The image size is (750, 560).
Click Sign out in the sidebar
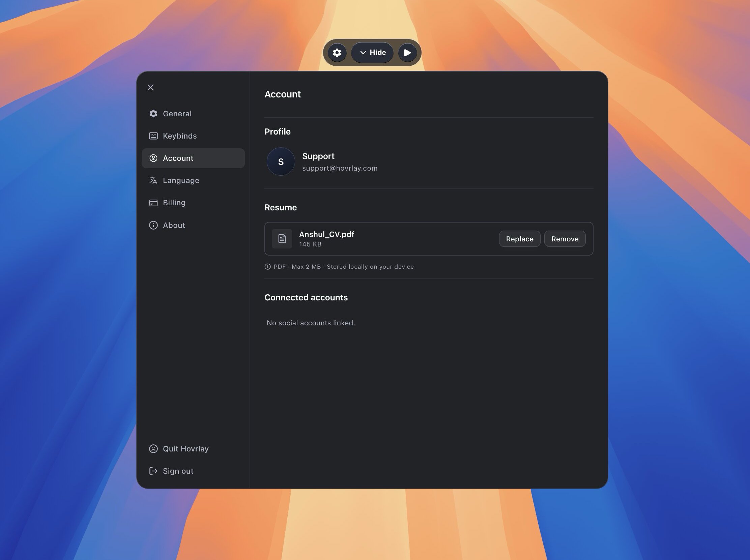pyautogui.click(x=193, y=471)
